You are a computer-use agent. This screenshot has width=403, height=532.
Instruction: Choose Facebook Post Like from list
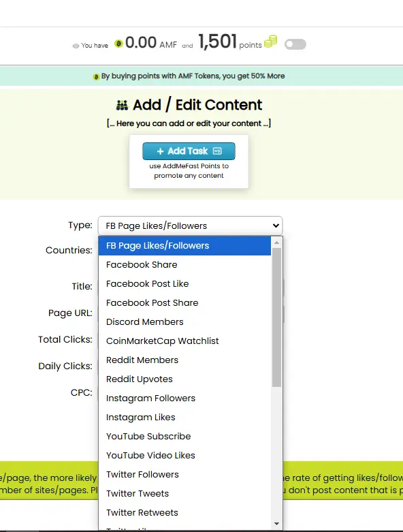[184, 283]
